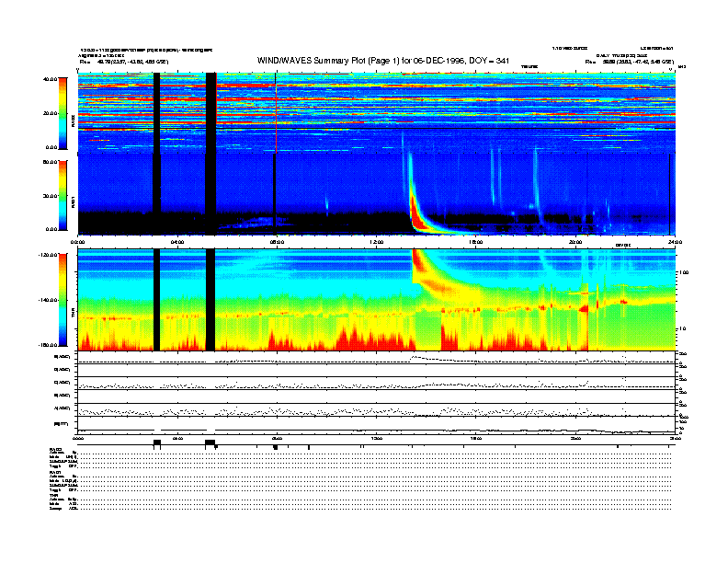
Task: Select the -140.00 tick label on TNR color scale
Action: (48, 300)
